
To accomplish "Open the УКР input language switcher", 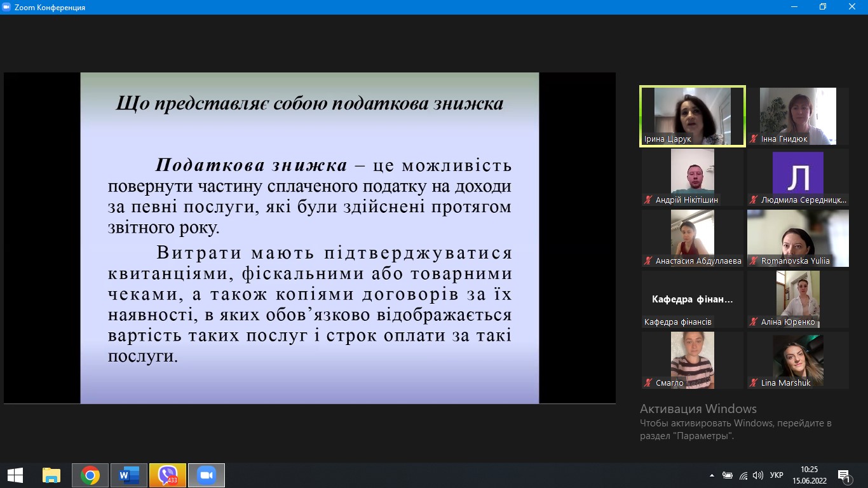I will coord(776,475).
